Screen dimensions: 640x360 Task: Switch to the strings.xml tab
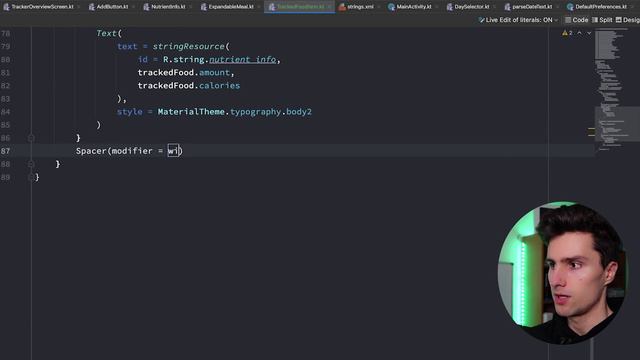point(360,7)
